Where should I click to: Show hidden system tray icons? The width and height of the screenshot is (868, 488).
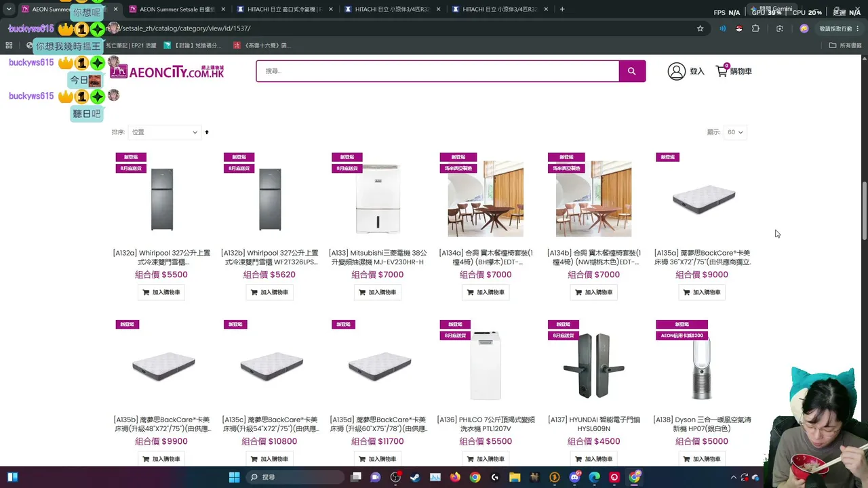[734, 477]
